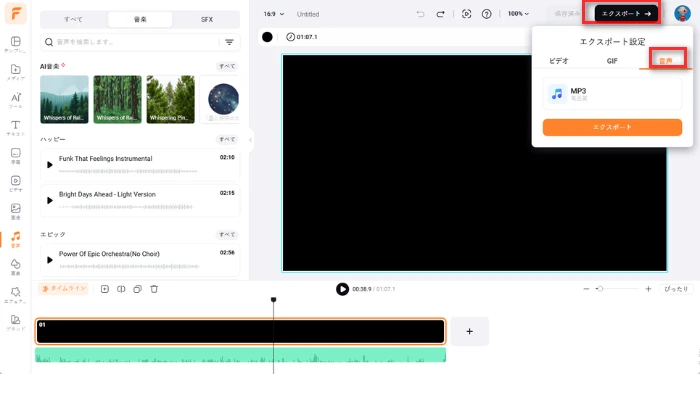Open the 100% zoom dropdown

(x=518, y=14)
